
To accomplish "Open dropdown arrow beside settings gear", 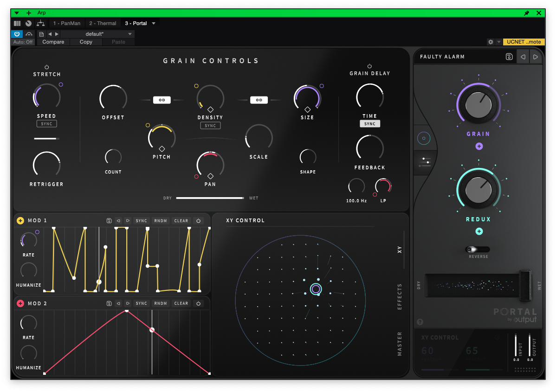I will pyautogui.click(x=498, y=42).
